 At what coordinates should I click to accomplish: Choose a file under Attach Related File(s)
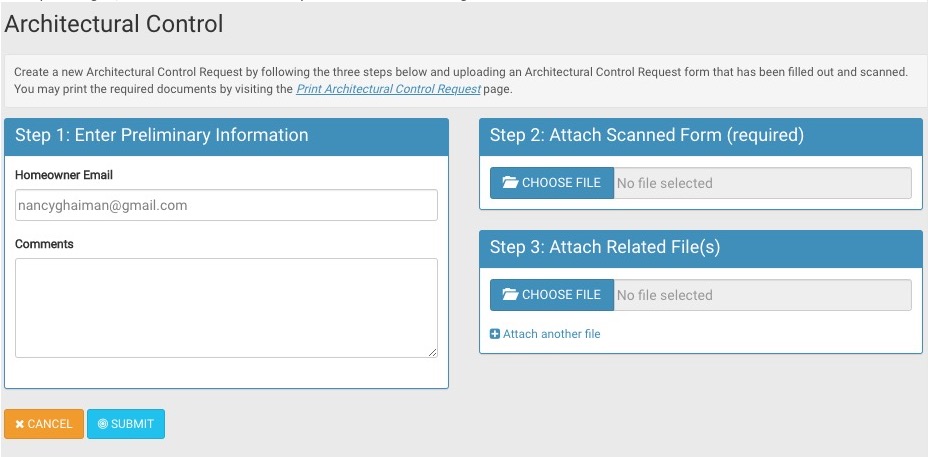552,295
